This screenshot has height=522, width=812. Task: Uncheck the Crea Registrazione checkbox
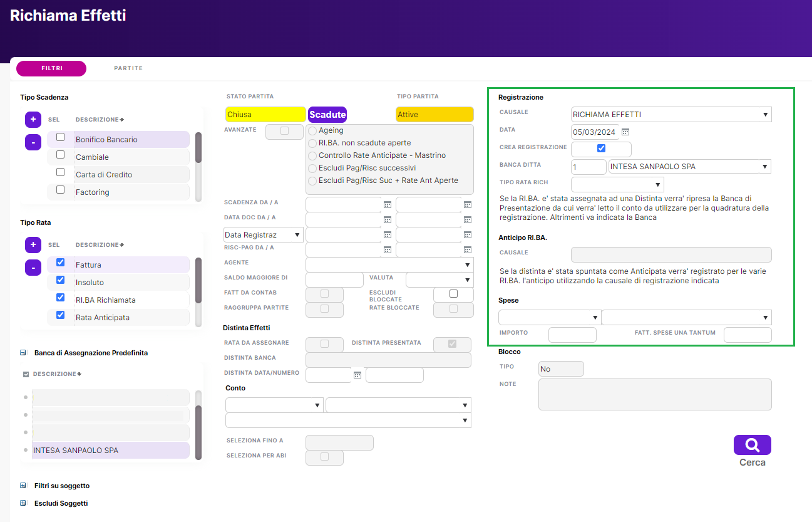[x=601, y=149]
